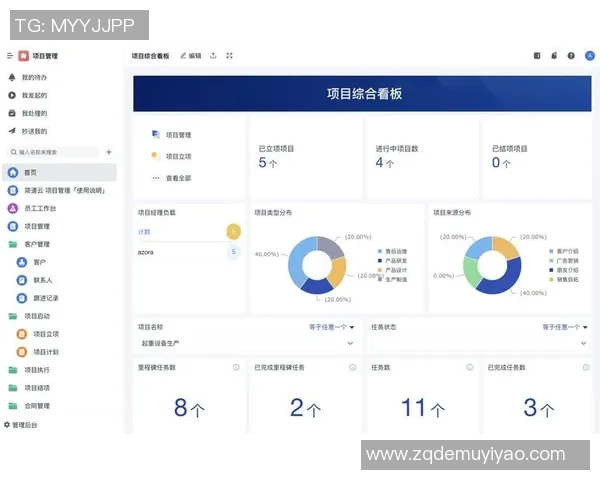The height and width of the screenshot is (480, 600).
Task: Open the empty 任务状态 value select
Action: coord(479,343)
